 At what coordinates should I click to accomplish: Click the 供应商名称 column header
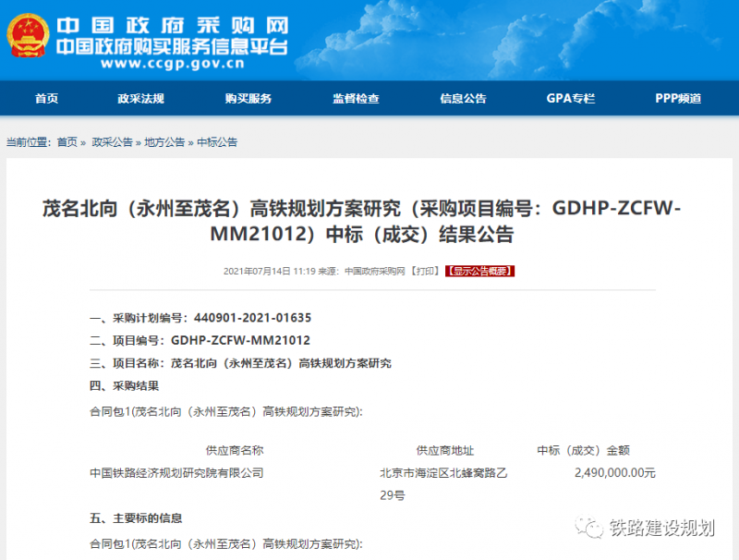pyautogui.click(x=235, y=450)
